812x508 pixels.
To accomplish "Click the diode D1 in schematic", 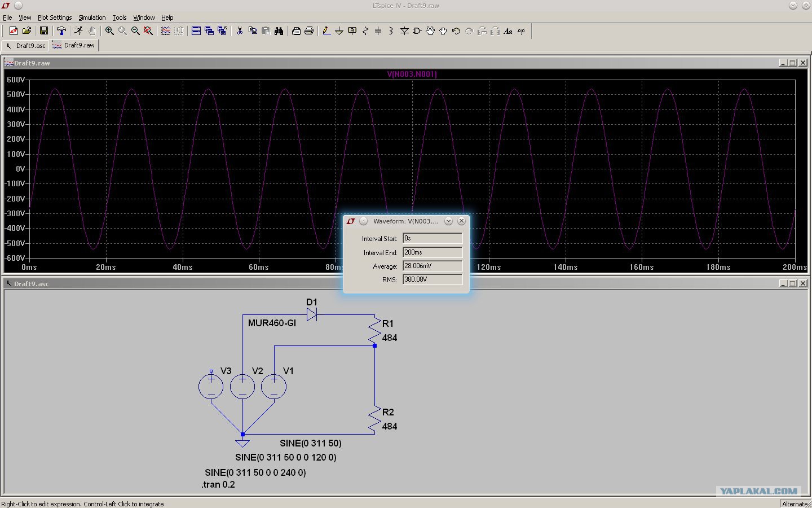I will (312, 314).
